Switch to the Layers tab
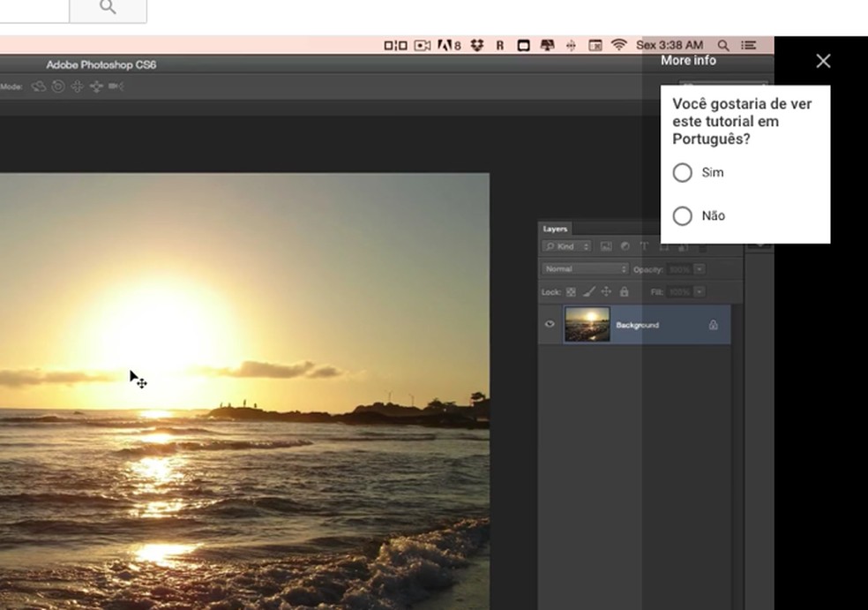The height and width of the screenshot is (610, 868). pos(555,229)
